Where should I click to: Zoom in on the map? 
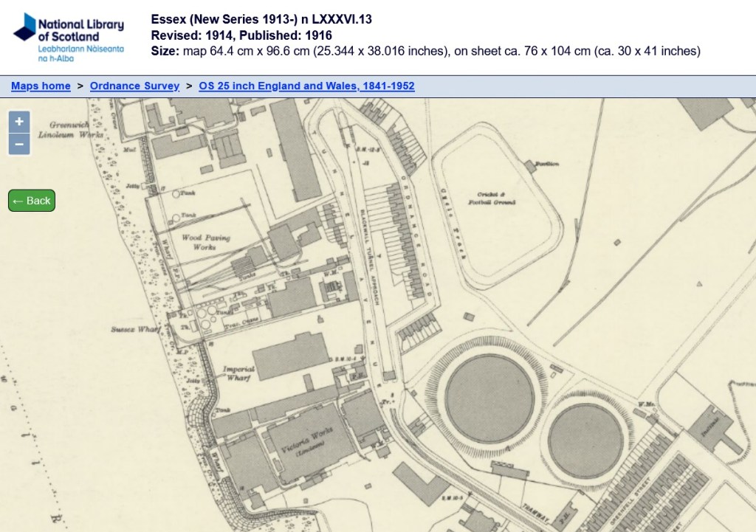tap(19, 121)
